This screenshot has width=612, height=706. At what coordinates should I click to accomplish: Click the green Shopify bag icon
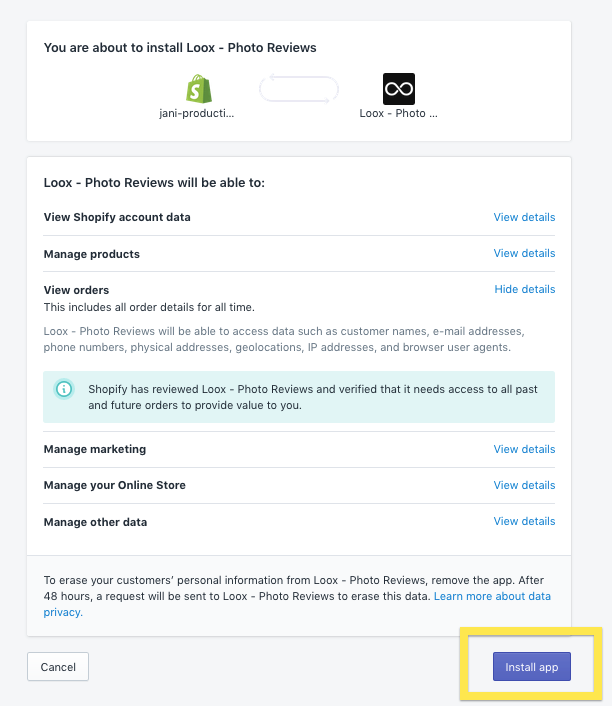tap(199, 89)
